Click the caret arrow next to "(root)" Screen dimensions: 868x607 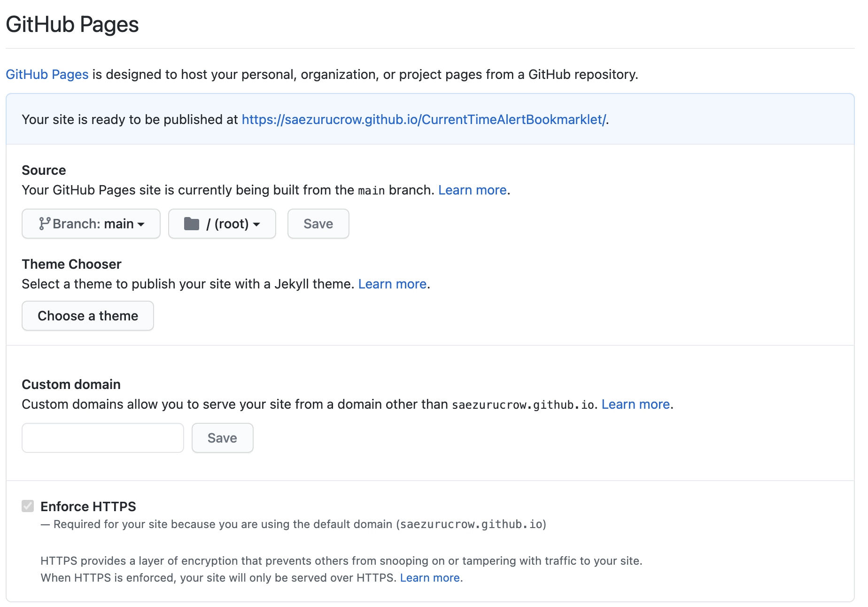coord(256,225)
